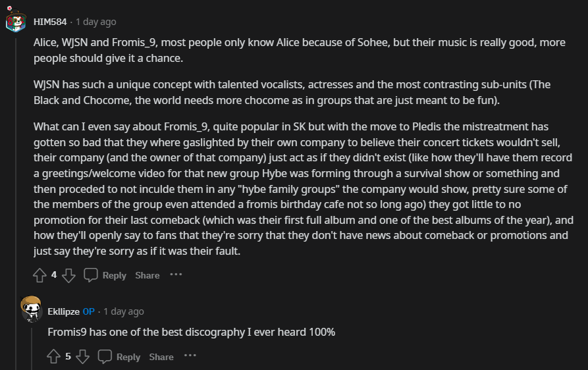Viewport: 588px width, 370px height.
Task: Click the OP badge next to Ekllipze
Action: (88, 311)
